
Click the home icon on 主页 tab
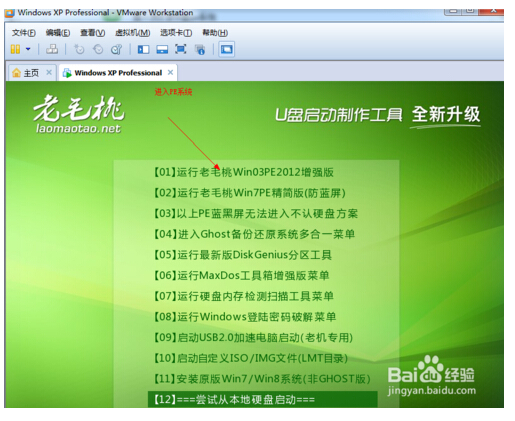tap(16, 73)
